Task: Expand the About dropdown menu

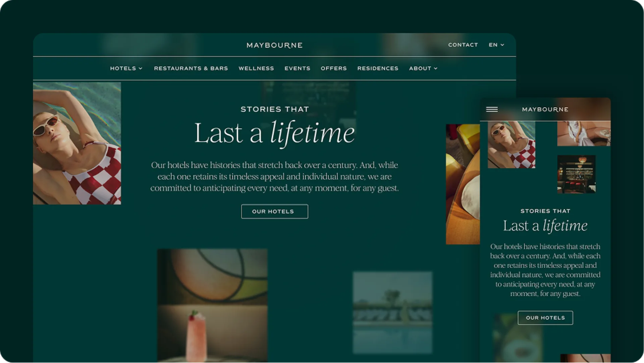Action: (x=423, y=69)
